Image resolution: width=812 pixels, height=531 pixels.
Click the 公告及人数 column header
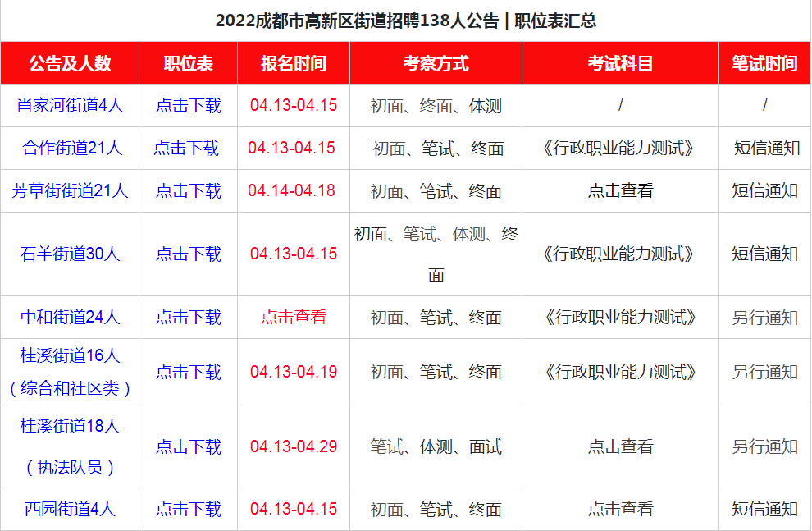tap(70, 63)
